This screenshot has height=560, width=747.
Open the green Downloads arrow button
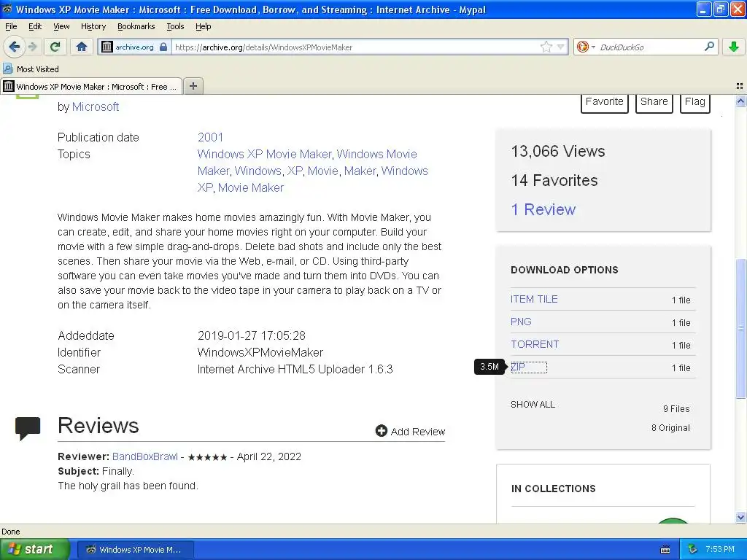734,47
